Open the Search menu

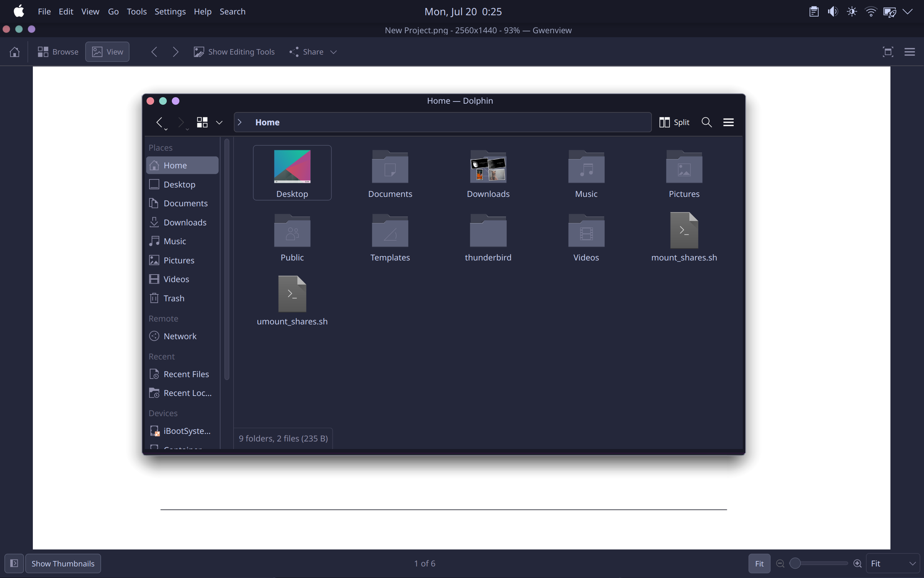pos(232,12)
